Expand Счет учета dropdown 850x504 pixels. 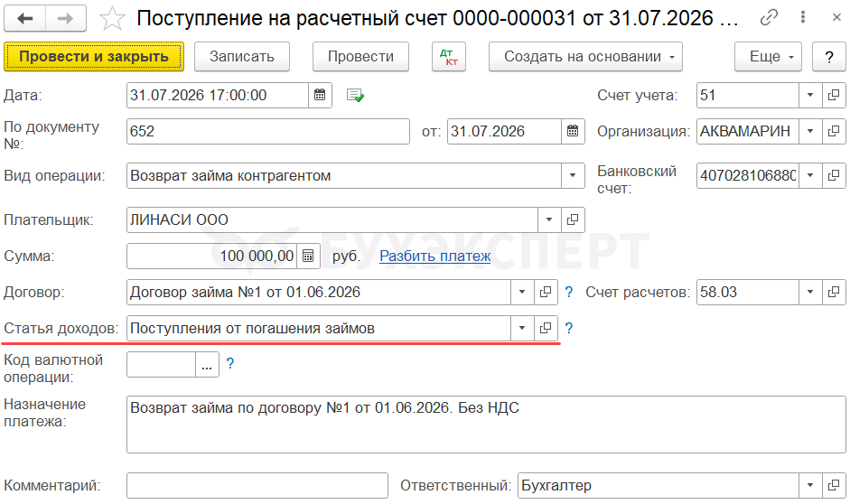coord(810,96)
